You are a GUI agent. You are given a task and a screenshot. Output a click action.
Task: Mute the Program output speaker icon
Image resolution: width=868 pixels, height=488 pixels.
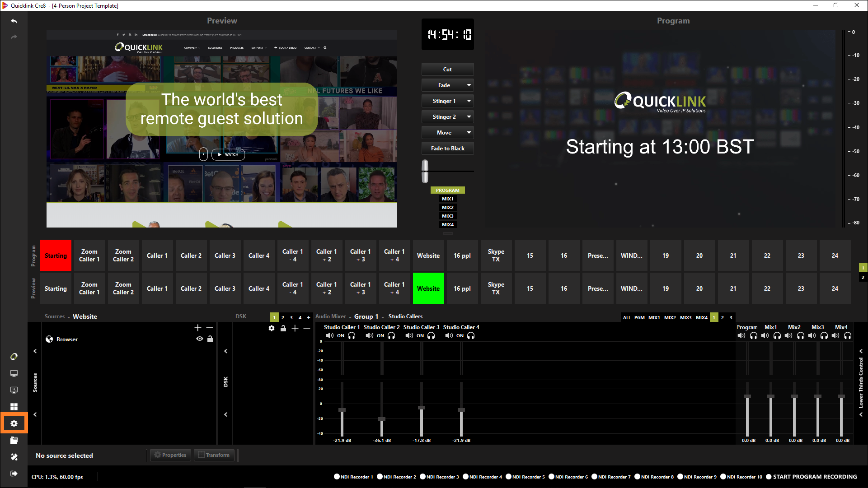(741, 336)
